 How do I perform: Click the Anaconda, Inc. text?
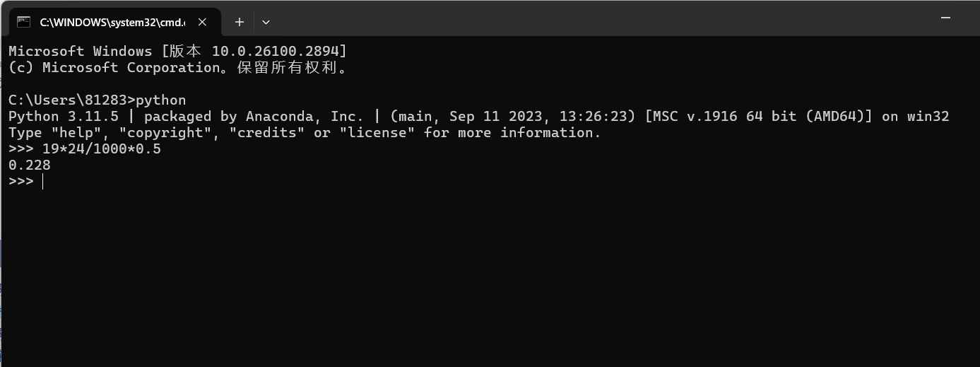pyautogui.click(x=305, y=117)
